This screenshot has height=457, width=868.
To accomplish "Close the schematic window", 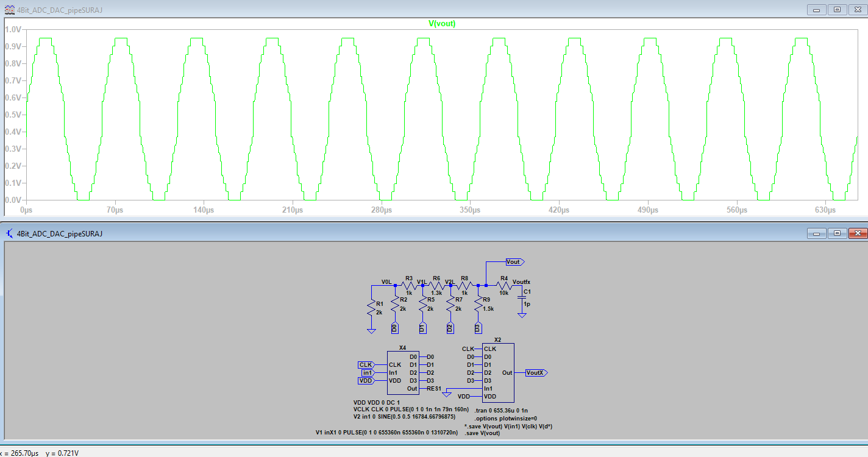I will coord(858,233).
